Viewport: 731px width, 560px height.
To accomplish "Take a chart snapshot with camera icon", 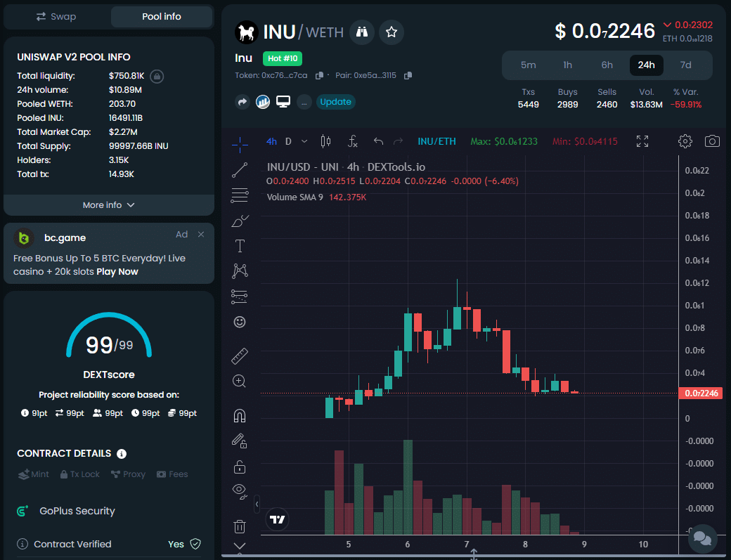I will [712, 141].
